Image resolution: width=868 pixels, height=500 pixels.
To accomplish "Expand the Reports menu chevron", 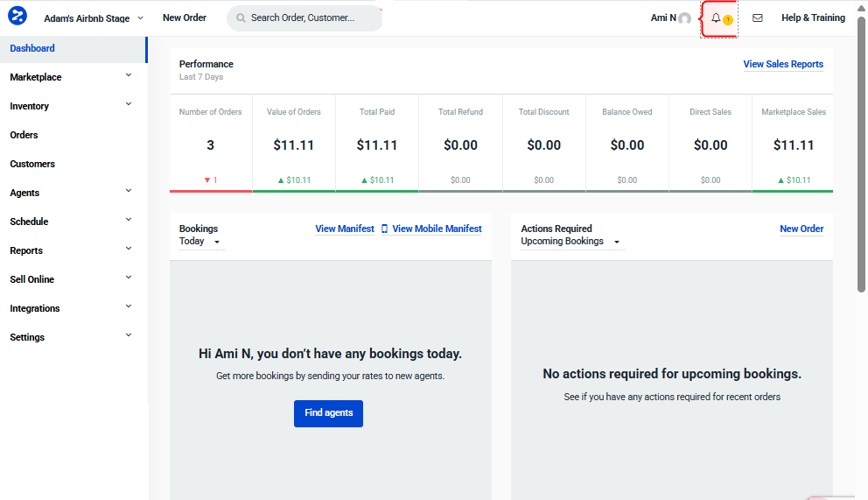I will (129, 249).
